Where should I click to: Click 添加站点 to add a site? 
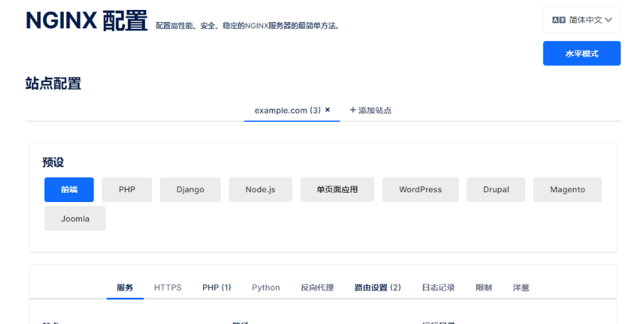pyautogui.click(x=371, y=111)
